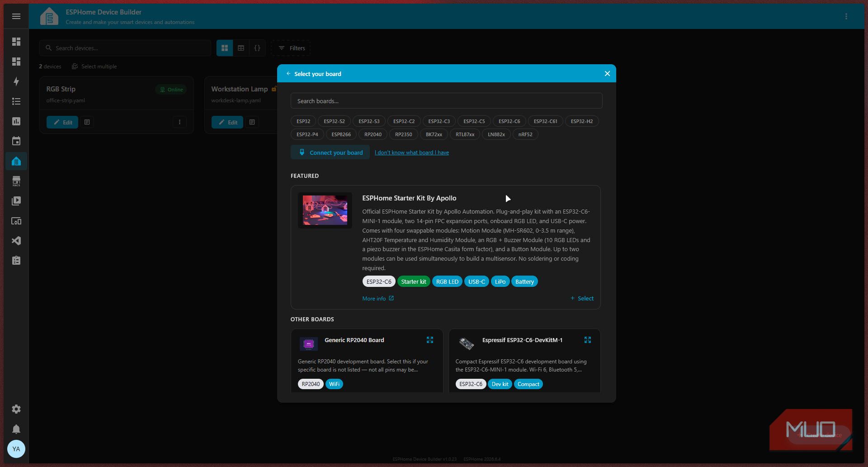Open the Filters control
This screenshot has width=868, height=467.
pos(291,48)
